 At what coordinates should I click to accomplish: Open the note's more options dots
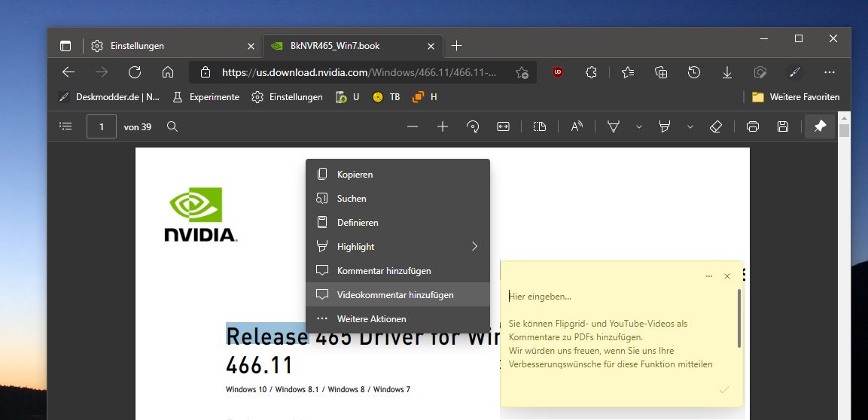tap(709, 276)
